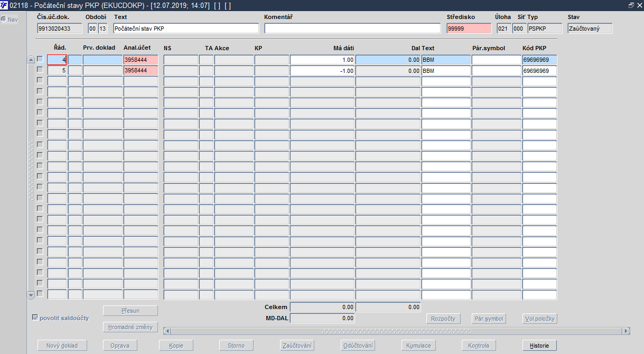Screen dimensions: 644x354
Task: Open the Historie button
Action: coord(540,346)
